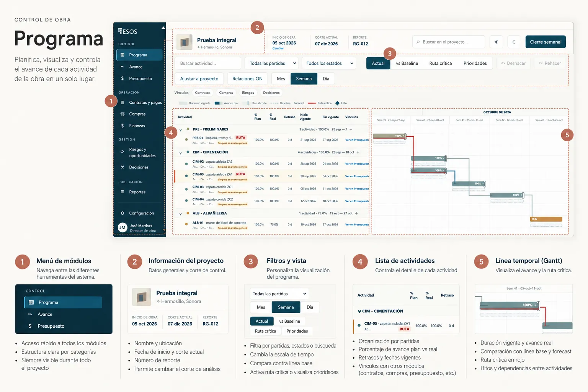Collapse the ALB - ALBAÑILERIA group chevron
The width and height of the screenshot is (588, 392).
click(181, 214)
